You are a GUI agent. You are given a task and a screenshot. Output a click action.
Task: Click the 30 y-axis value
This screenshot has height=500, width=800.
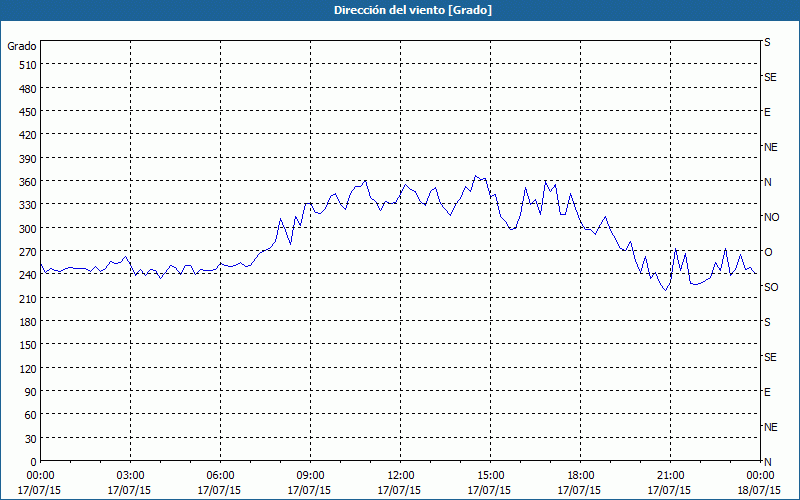[31, 439]
